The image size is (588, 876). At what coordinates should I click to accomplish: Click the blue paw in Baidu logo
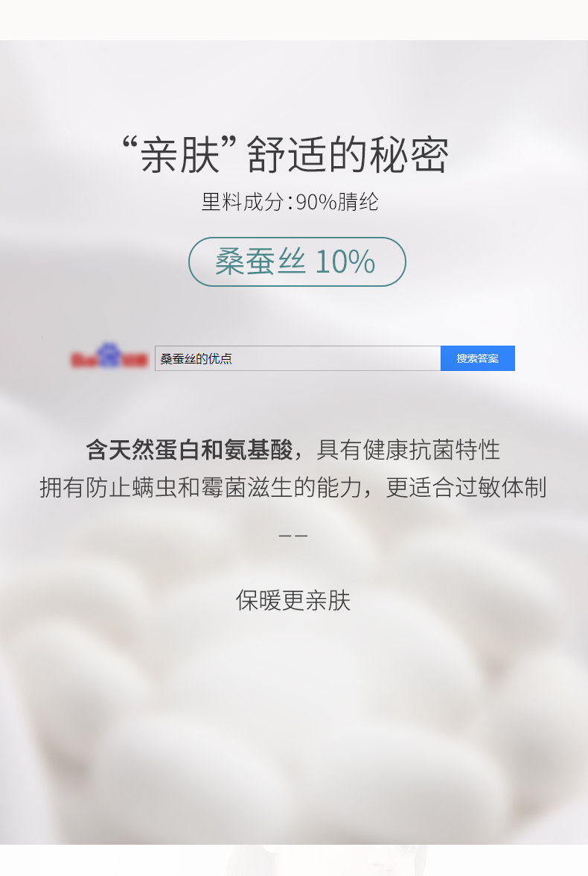coord(109,355)
